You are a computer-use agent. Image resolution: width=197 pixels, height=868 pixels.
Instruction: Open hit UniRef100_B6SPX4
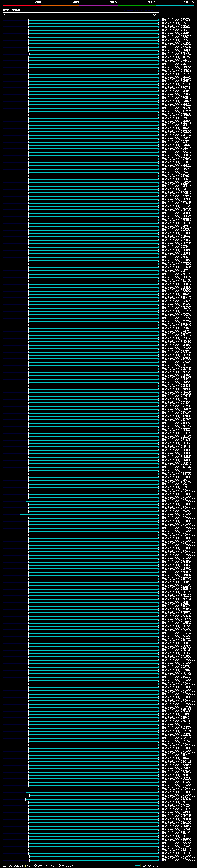coord(177,139)
